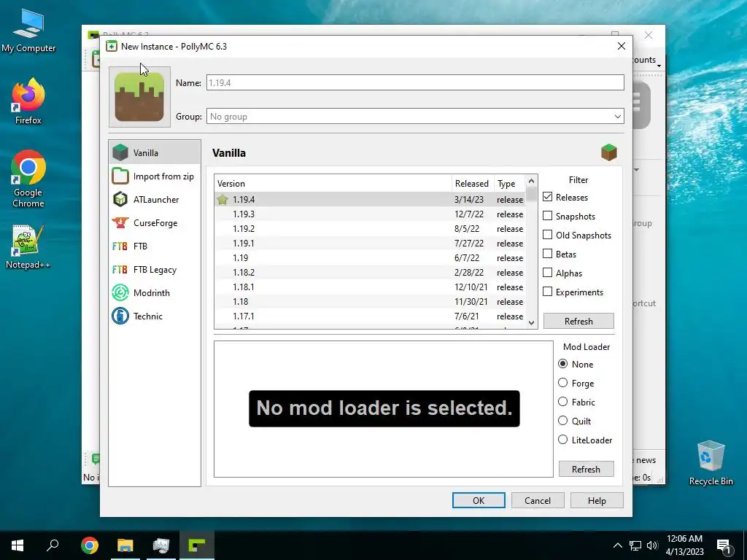This screenshot has height=560, width=747.
Task: Cancel the New Instance dialog
Action: tap(538, 500)
